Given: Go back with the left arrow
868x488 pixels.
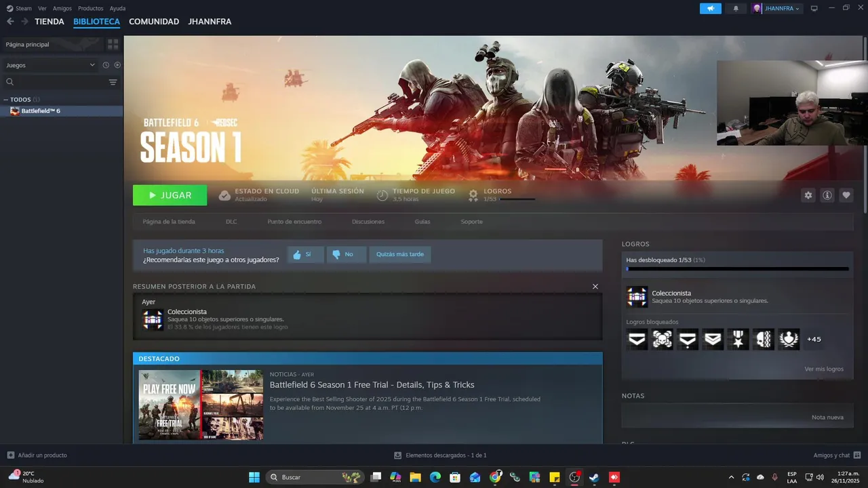Looking at the screenshot, I should coord(10,22).
